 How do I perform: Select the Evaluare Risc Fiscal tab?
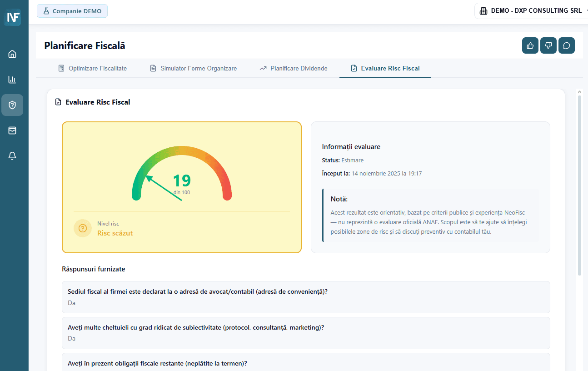[x=385, y=68]
